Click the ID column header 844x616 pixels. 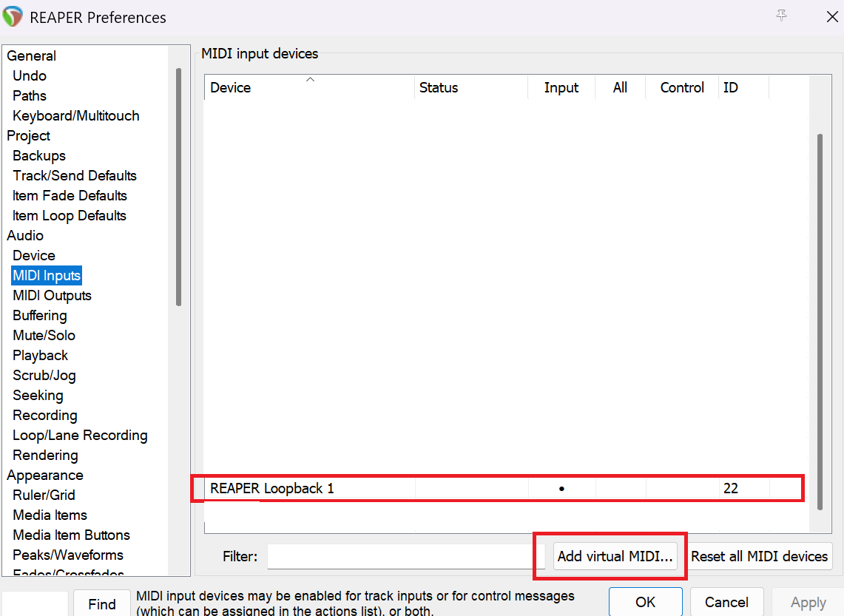(x=744, y=88)
